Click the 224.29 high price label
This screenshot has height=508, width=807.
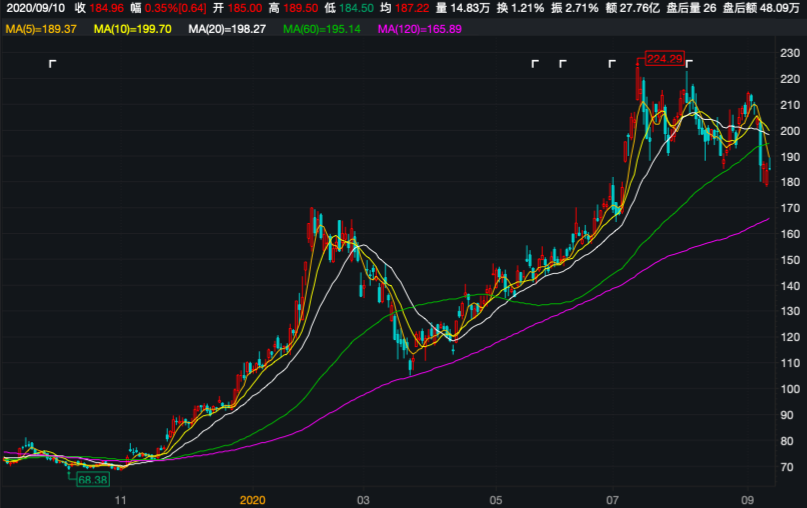tap(665, 59)
